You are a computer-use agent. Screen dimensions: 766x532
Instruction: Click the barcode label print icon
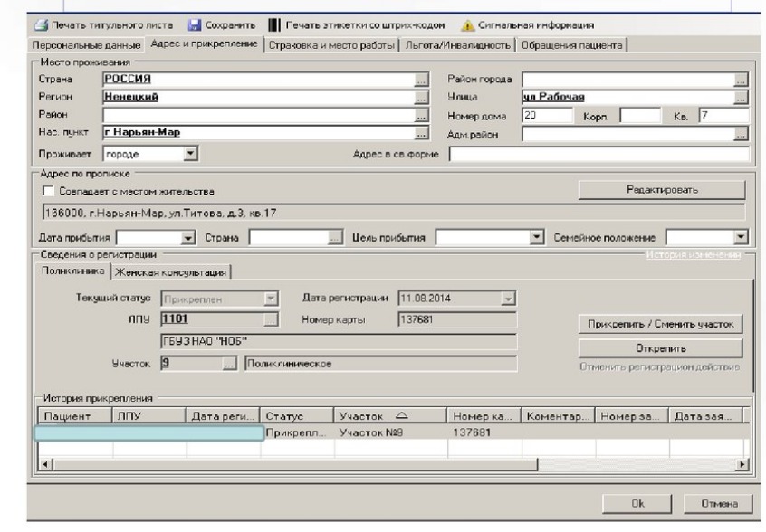(273, 24)
